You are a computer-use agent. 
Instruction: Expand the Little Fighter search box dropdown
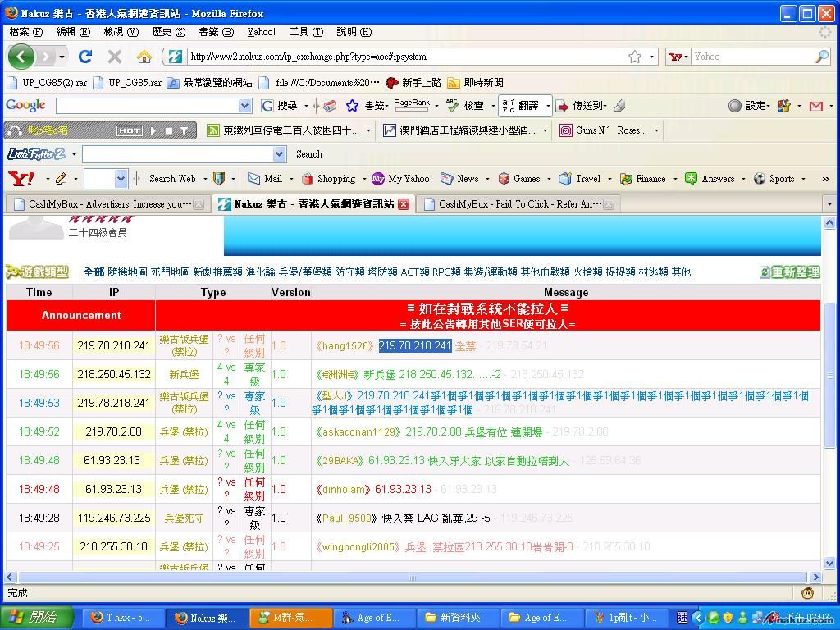pyautogui.click(x=280, y=154)
